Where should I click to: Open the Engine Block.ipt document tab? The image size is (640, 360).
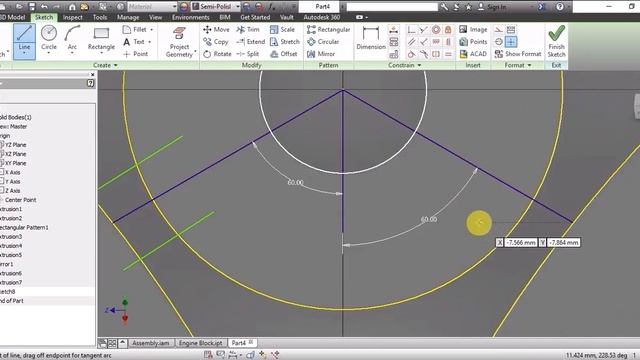[x=200, y=343]
